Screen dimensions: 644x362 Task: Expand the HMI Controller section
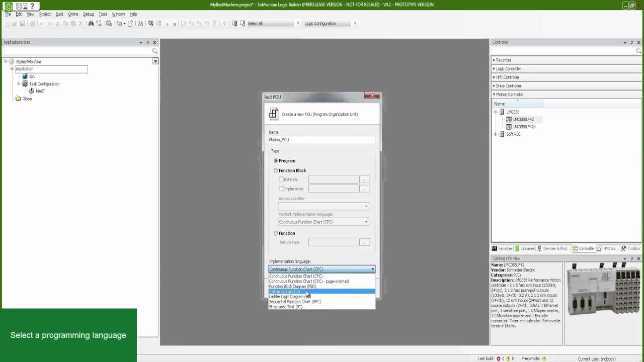[x=494, y=77]
